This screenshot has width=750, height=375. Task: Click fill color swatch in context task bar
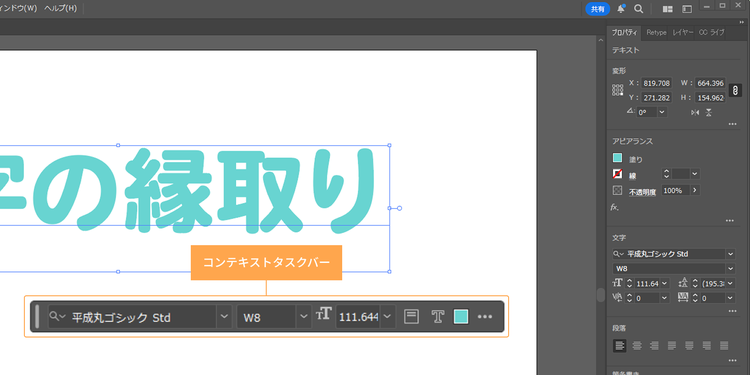click(x=461, y=317)
